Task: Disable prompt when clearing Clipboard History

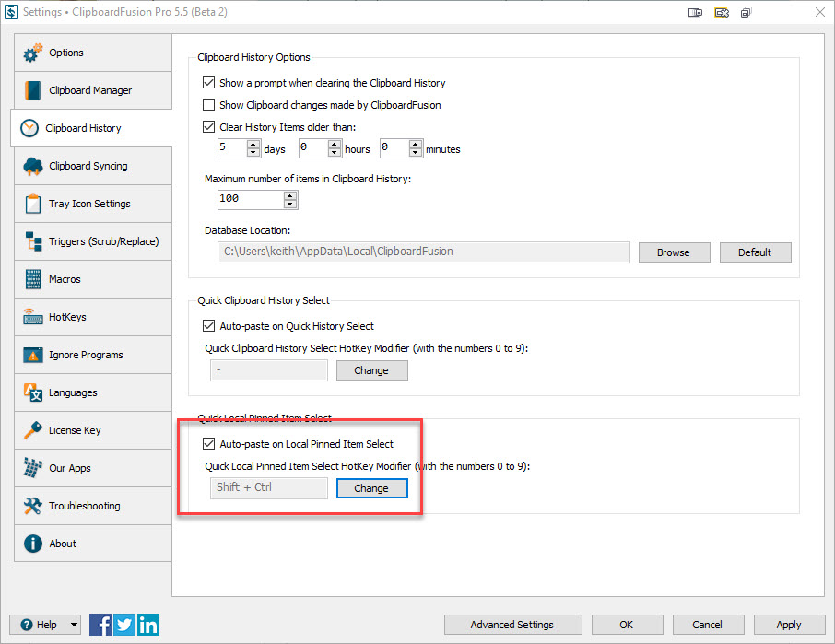Action: (208, 83)
